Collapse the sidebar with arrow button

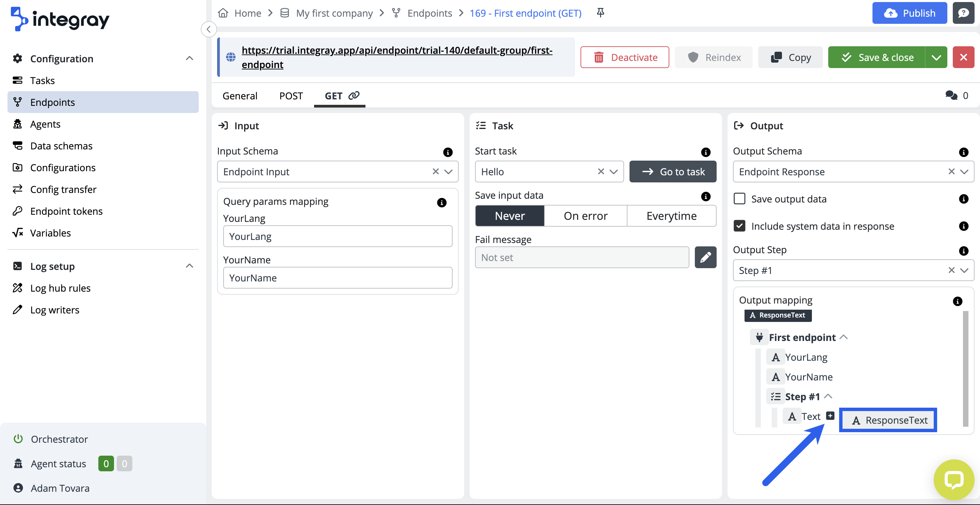(x=209, y=29)
